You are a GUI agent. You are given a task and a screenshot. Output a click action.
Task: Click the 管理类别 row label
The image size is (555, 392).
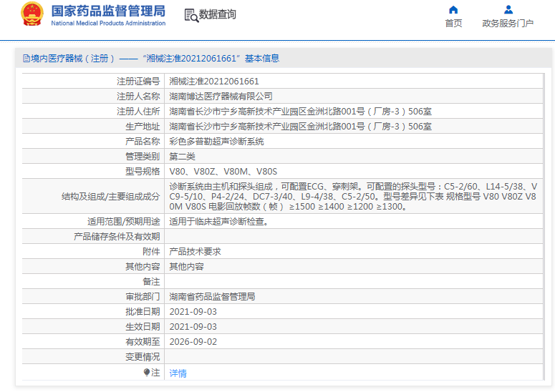click(x=143, y=156)
